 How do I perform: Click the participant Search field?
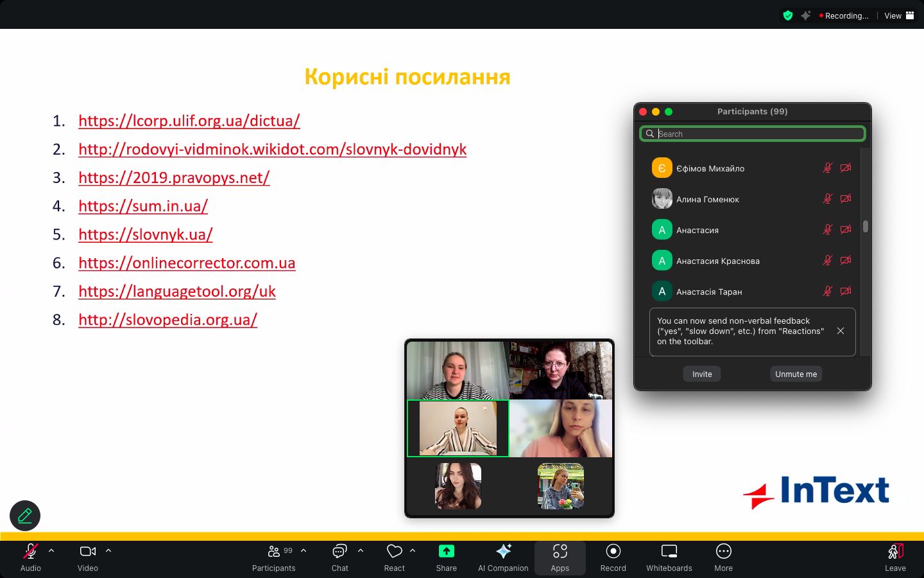coord(757,134)
